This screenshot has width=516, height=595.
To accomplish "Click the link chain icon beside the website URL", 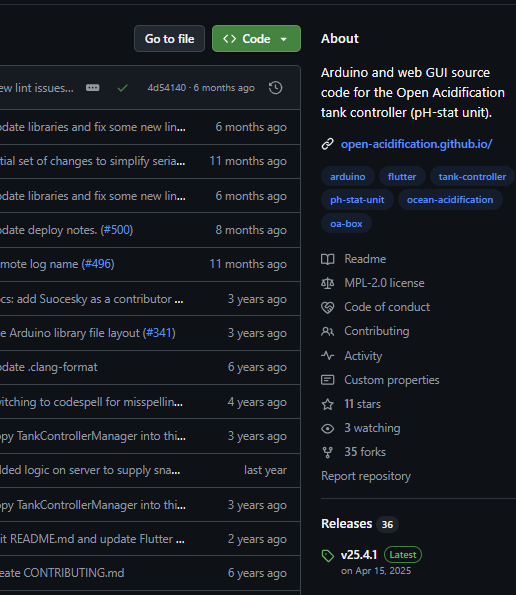I will tap(327, 144).
